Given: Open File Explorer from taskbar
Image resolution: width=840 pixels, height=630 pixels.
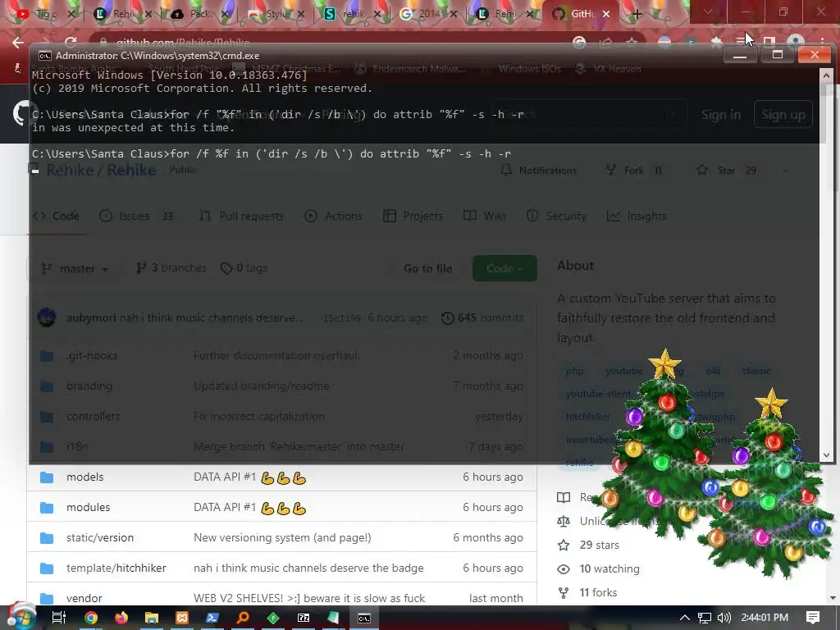Looking at the screenshot, I should coord(152,618).
